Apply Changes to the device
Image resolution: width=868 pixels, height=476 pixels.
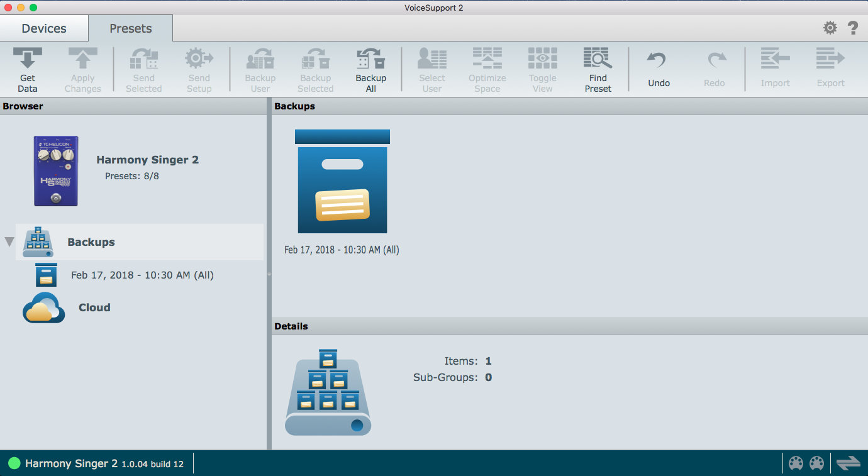[83, 70]
